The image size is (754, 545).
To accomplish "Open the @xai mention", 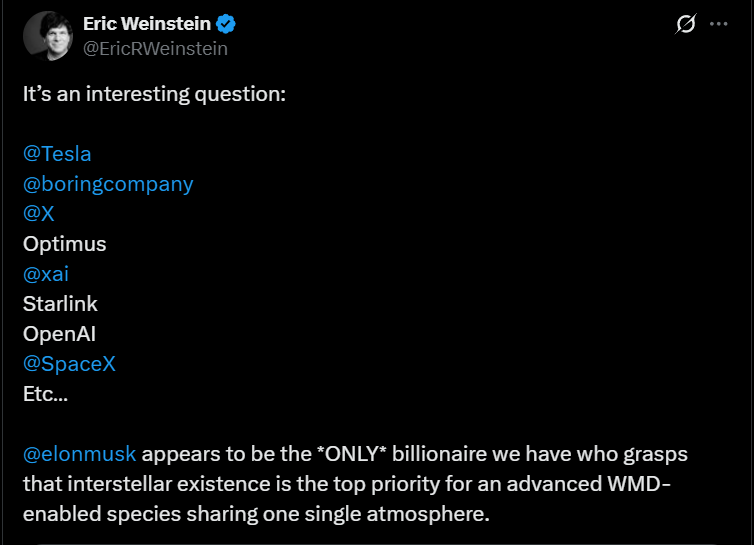I will (46, 274).
